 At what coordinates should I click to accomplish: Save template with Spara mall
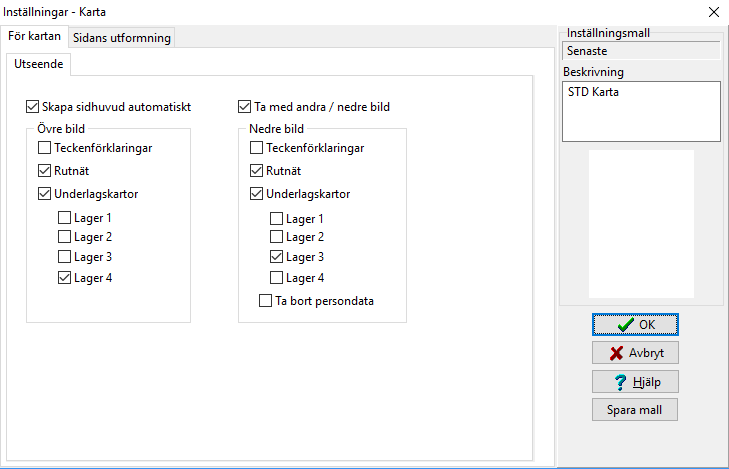pos(635,410)
